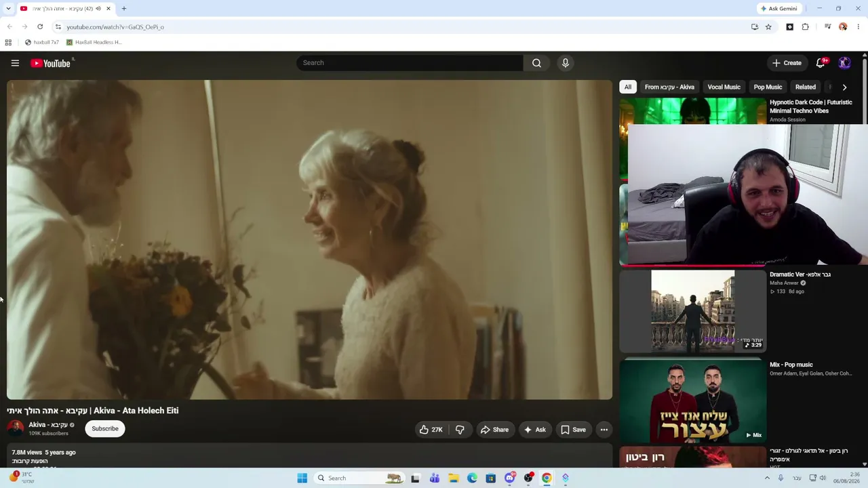
Task: Open the Mix - Pop music title
Action: click(x=791, y=365)
